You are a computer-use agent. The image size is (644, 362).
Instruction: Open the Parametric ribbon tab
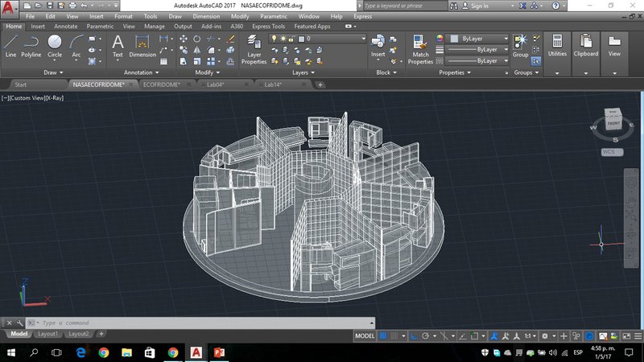pos(101,26)
